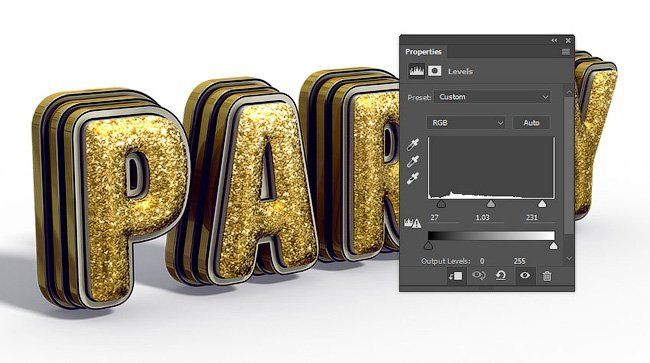The height and width of the screenshot is (363, 650).
Task: Click the panel scrollbar up arrow
Action: [569, 92]
